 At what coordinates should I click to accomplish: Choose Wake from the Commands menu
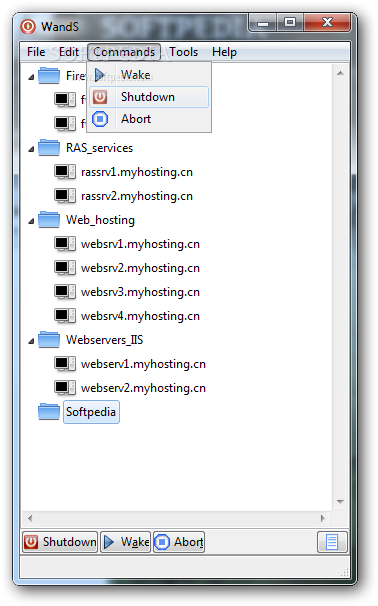click(x=149, y=75)
